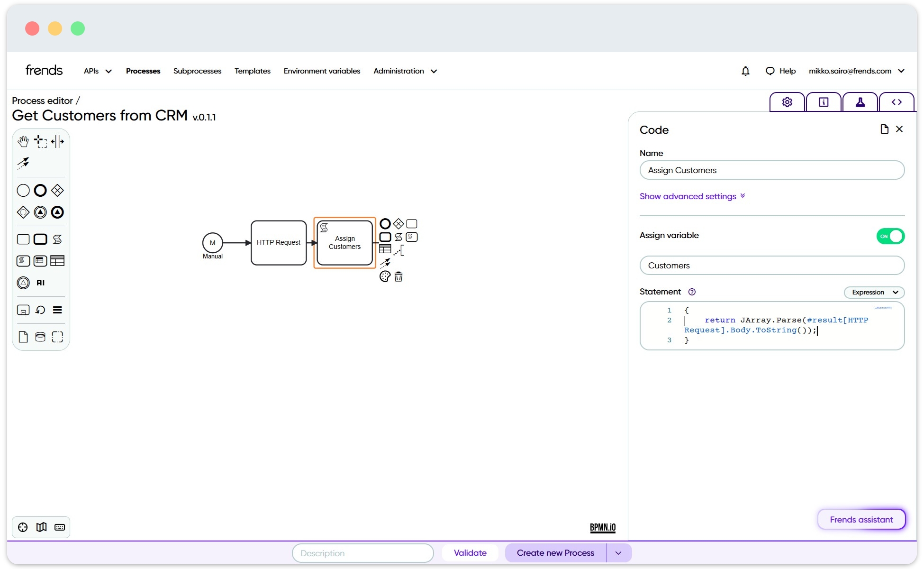Disable the Assign variable toggle
Image resolution: width=924 pixels, height=569 pixels.
(890, 236)
